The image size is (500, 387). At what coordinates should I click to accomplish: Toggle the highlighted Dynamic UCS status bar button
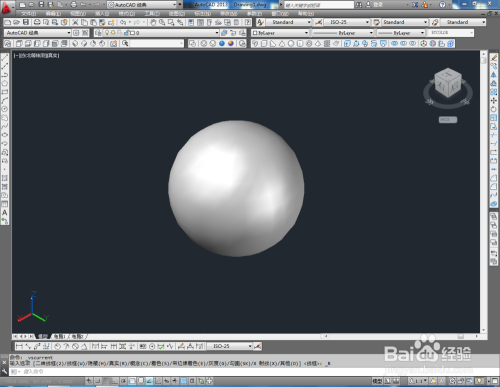click(149, 381)
